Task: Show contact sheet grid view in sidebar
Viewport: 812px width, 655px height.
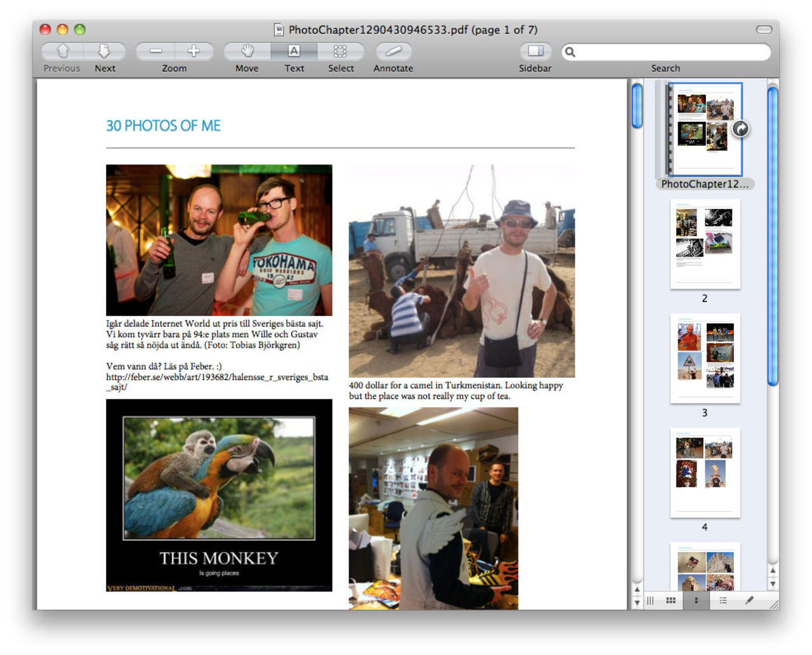Action: (671, 600)
